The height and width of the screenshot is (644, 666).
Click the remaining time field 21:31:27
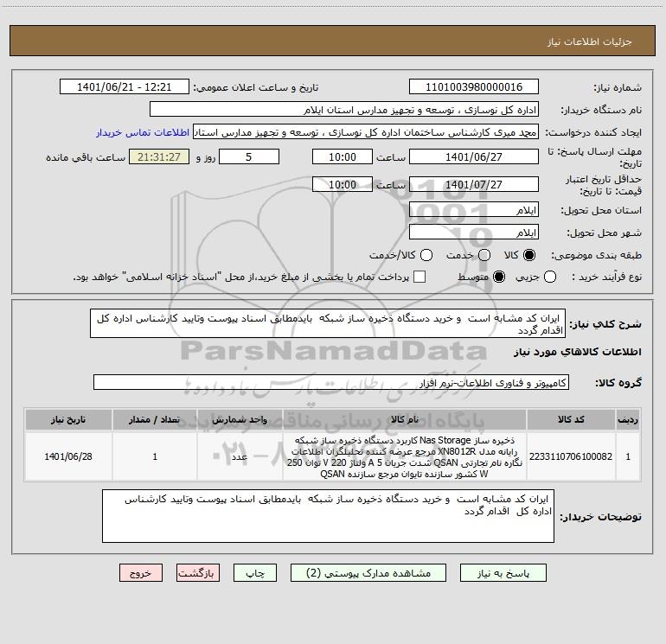[x=159, y=156]
